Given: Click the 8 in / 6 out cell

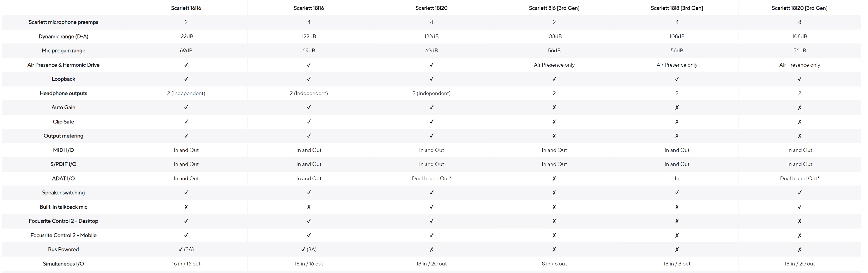Looking at the screenshot, I should point(554,263).
